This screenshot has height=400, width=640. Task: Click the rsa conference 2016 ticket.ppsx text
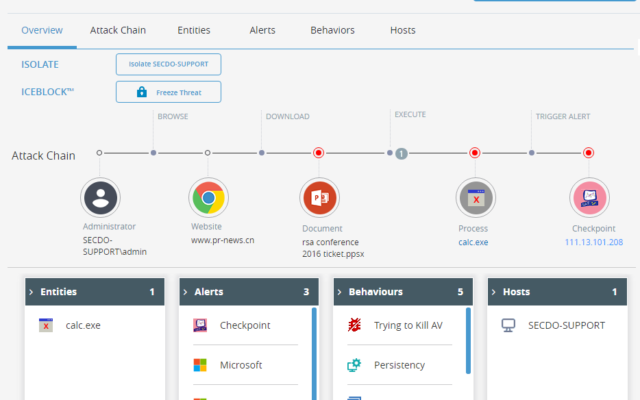click(333, 248)
